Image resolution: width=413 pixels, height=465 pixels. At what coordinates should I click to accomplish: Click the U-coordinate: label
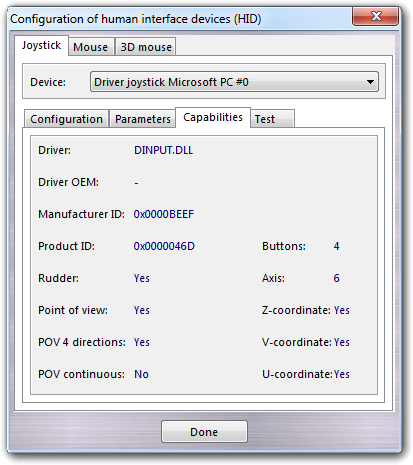coord(297,374)
